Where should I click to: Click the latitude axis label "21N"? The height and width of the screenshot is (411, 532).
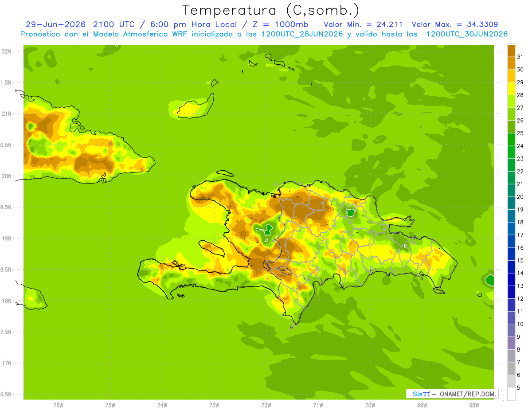coord(7,114)
